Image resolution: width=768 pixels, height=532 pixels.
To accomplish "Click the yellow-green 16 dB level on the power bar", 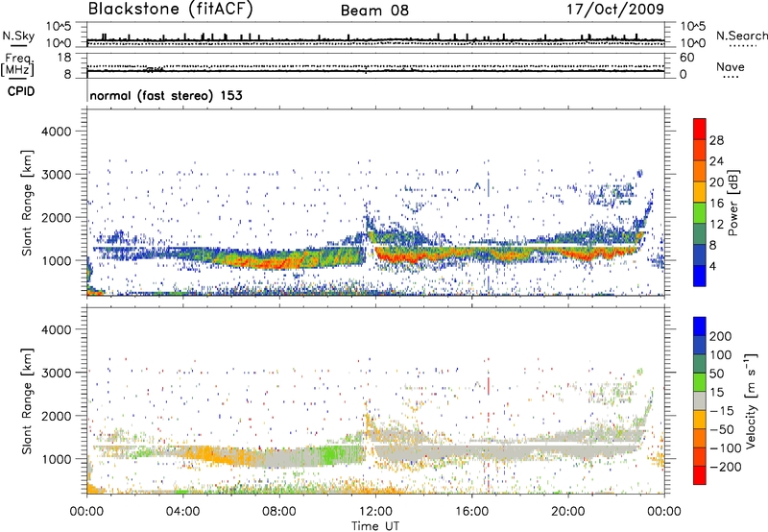I will pyautogui.click(x=700, y=212).
